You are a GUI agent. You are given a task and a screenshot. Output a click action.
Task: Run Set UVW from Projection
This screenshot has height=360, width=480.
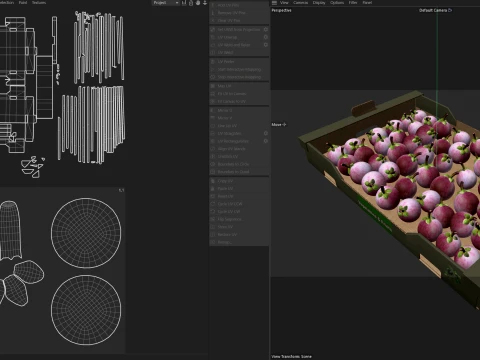[x=236, y=29]
